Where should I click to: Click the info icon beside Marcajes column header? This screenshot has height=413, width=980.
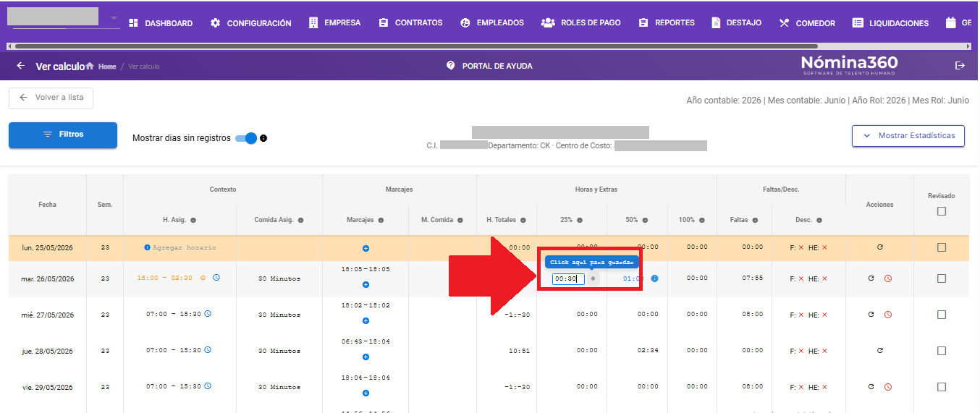click(x=381, y=220)
